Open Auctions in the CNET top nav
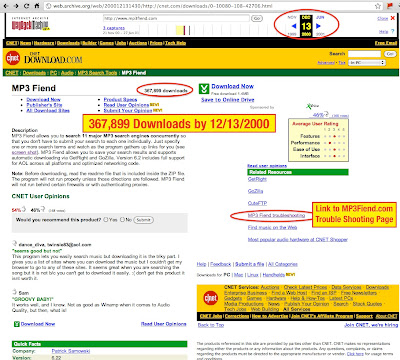The width and height of the screenshot is (400, 360). [x=138, y=43]
